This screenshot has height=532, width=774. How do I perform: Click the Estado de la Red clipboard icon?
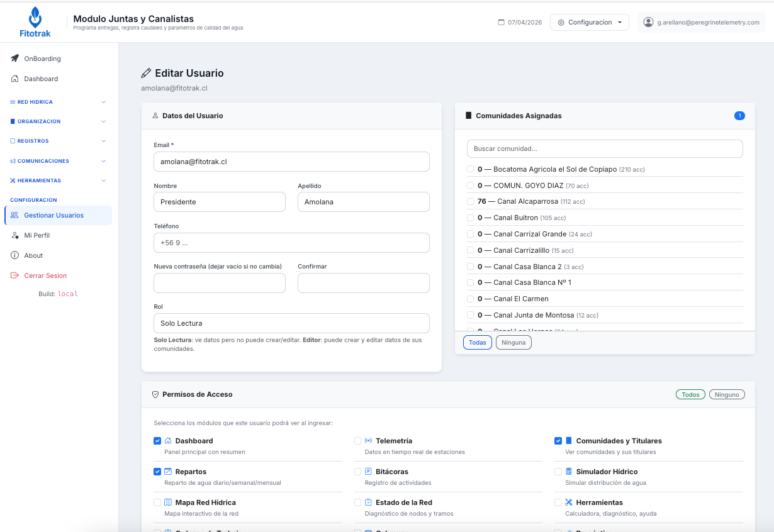pyautogui.click(x=368, y=502)
